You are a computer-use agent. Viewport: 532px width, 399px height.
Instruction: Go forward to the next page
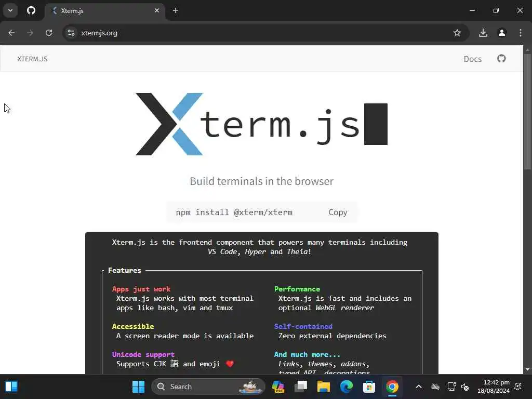pos(30,33)
